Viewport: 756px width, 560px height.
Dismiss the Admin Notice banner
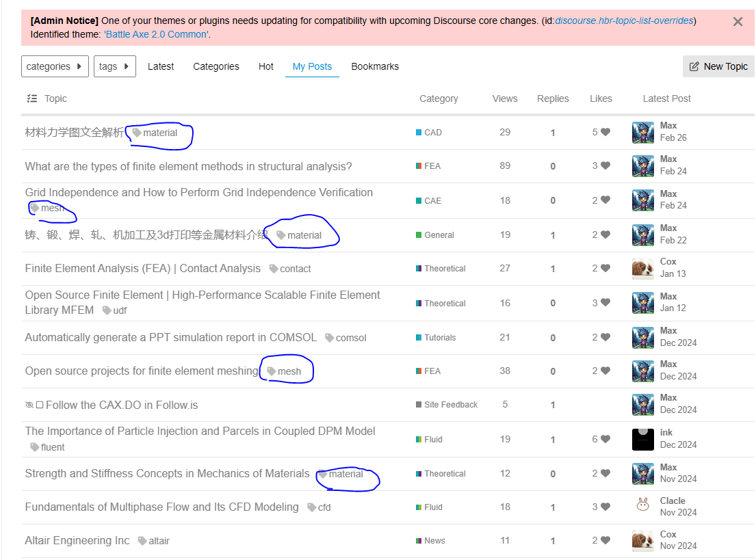738,22
